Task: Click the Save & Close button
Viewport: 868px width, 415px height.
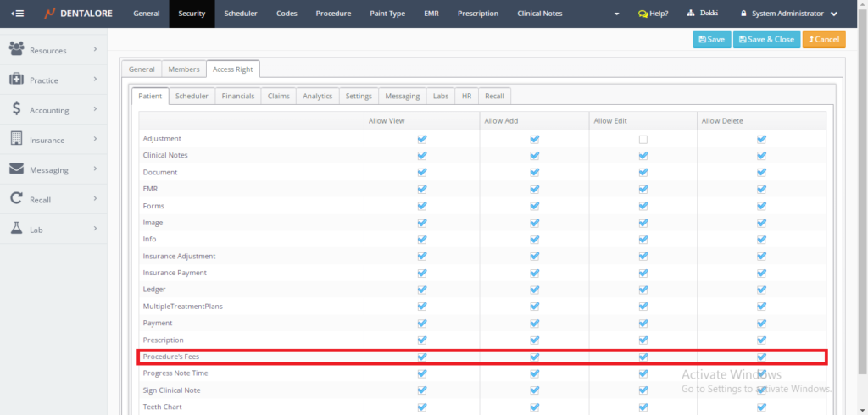Action: pyautogui.click(x=766, y=40)
